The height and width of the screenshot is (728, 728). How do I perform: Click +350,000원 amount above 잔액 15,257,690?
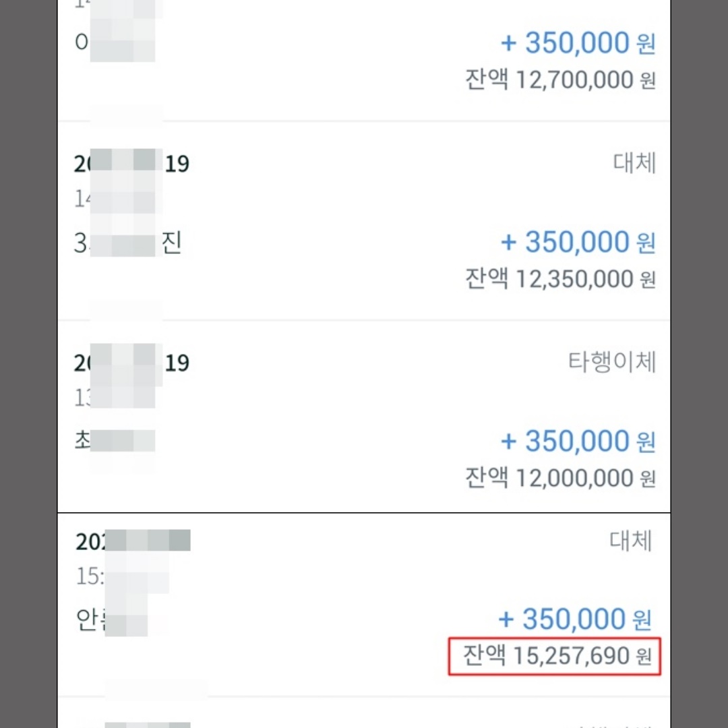click(575, 619)
